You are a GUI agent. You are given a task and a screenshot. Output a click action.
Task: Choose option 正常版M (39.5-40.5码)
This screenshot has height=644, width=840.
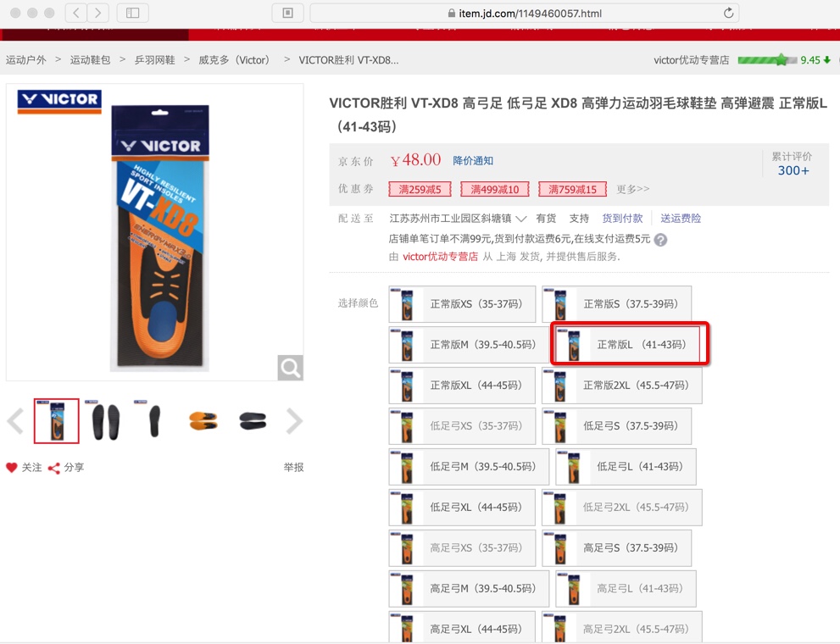pyautogui.click(x=469, y=345)
